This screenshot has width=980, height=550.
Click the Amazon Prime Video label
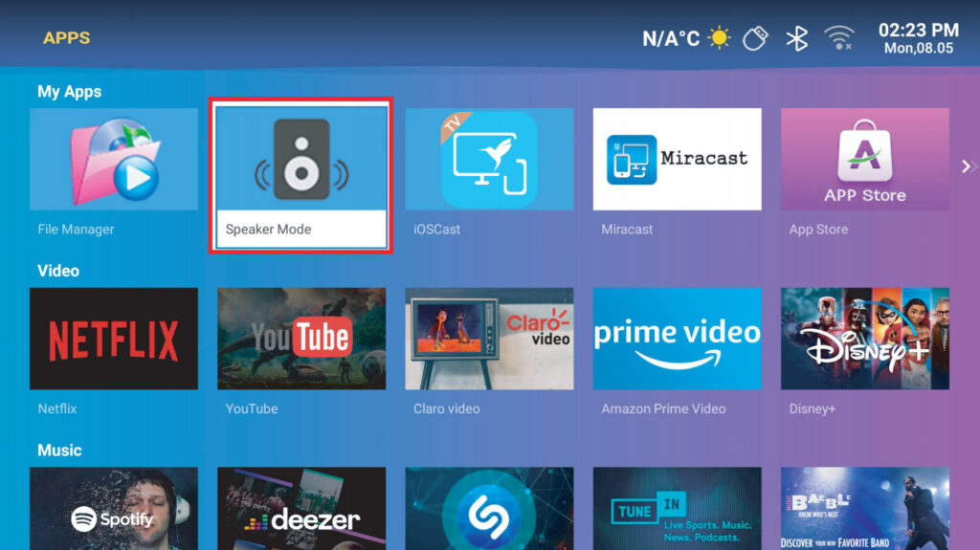tap(663, 408)
